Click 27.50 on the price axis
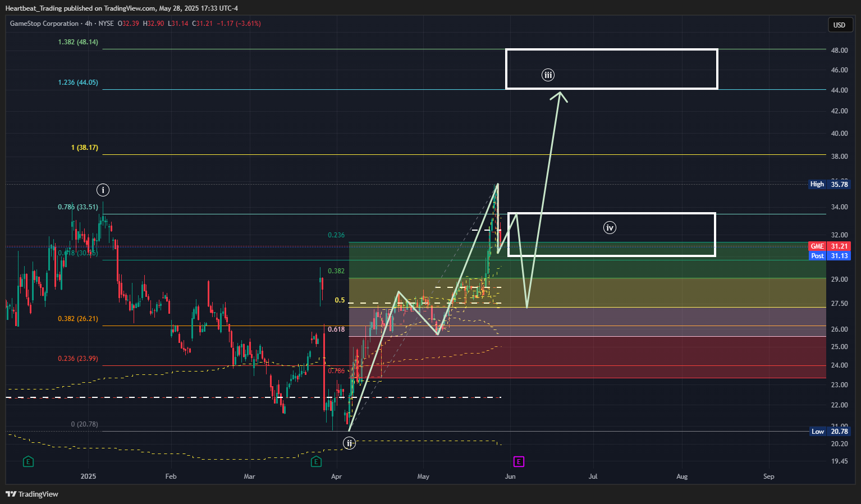Screen dimensions: 861x504 tap(840, 304)
